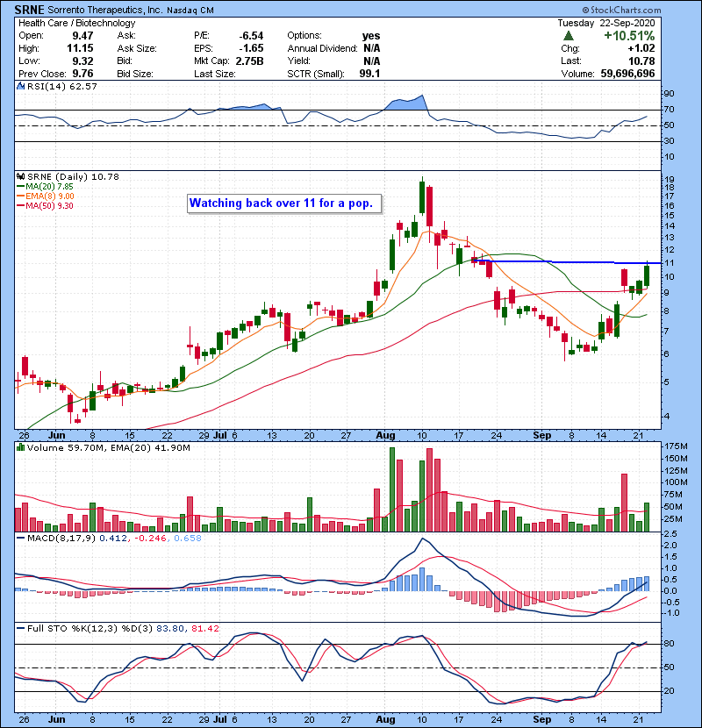Click the Options yes value
702x728 pixels.
[x=371, y=36]
